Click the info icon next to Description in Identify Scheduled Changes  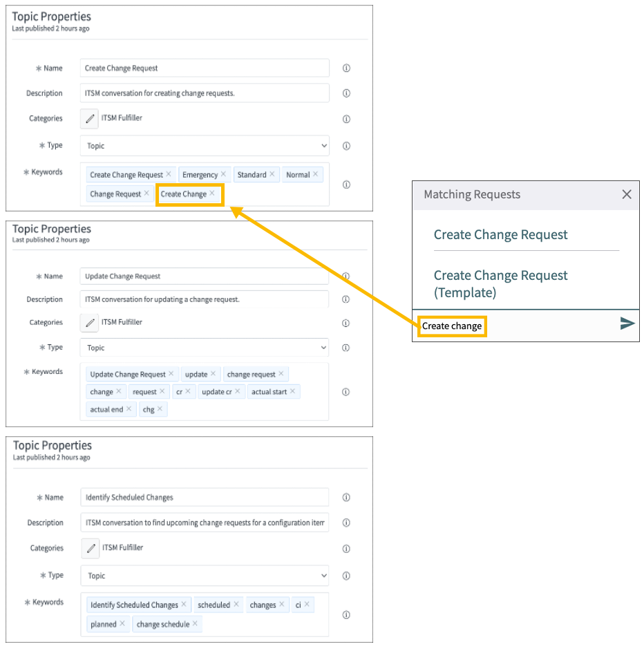click(346, 523)
